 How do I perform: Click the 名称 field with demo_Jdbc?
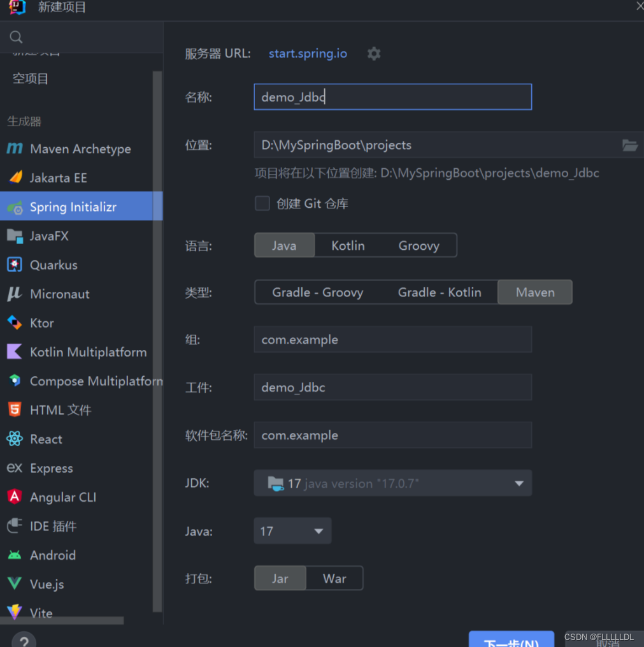pyautogui.click(x=393, y=97)
